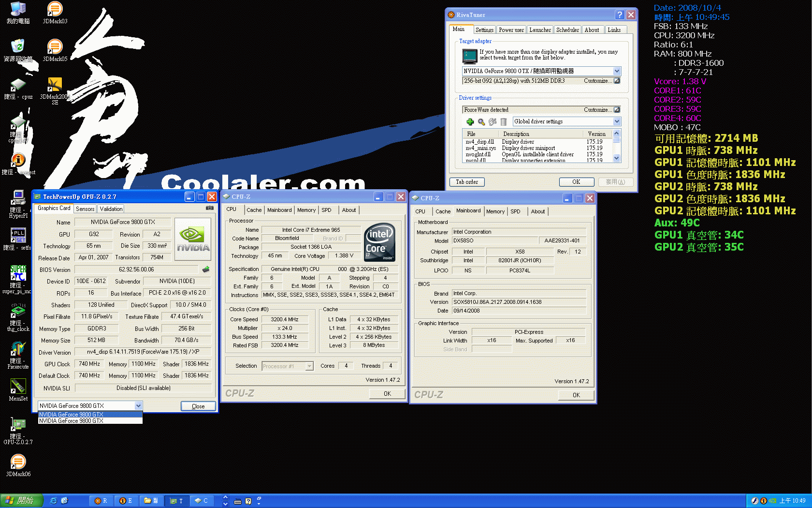Click the GPU-Z screenshot camera icon
This screenshot has width=812, height=508.
pos(210,208)
